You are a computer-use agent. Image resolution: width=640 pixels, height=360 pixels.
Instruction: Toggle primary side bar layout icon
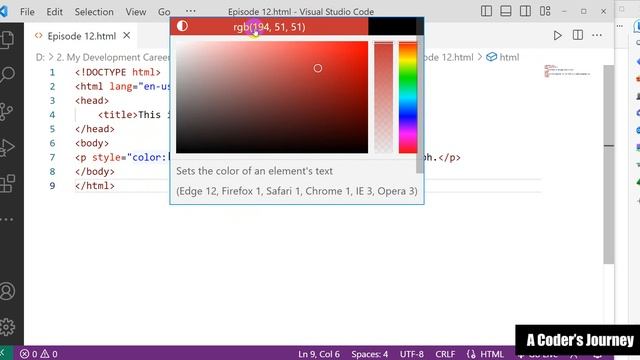(x=486, y=11)
